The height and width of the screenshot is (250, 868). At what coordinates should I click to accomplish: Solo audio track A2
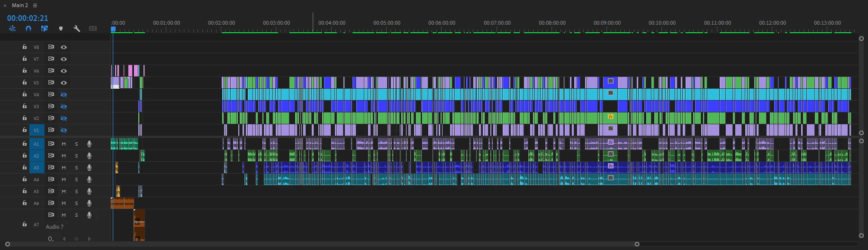pyautogui.click(x=76, y=156)
